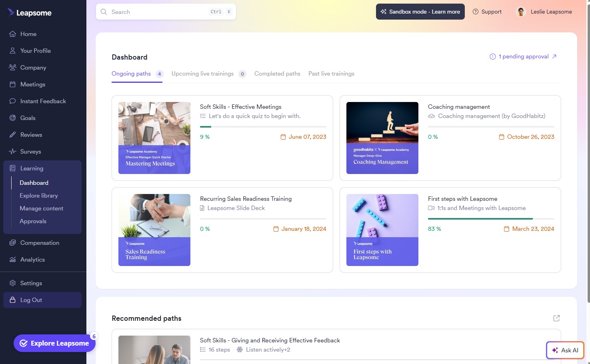Open Support from the top bar

point(487,12)
